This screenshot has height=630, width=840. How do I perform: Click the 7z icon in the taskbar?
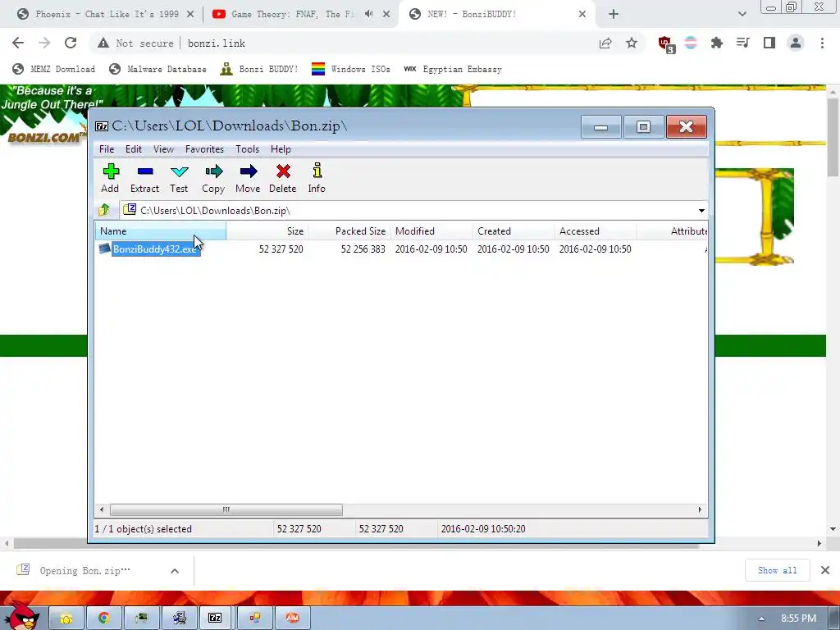click(x=215, y=618)
